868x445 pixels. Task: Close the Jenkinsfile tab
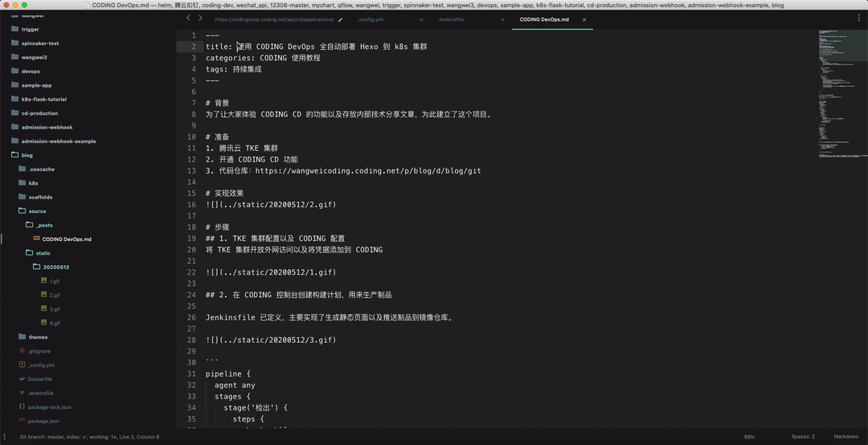502,19
